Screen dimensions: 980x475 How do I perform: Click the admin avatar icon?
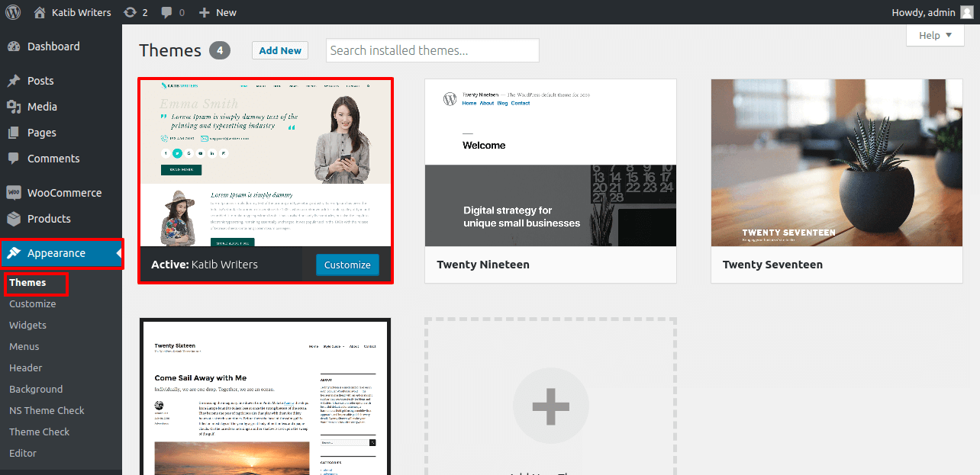point(967,12)
